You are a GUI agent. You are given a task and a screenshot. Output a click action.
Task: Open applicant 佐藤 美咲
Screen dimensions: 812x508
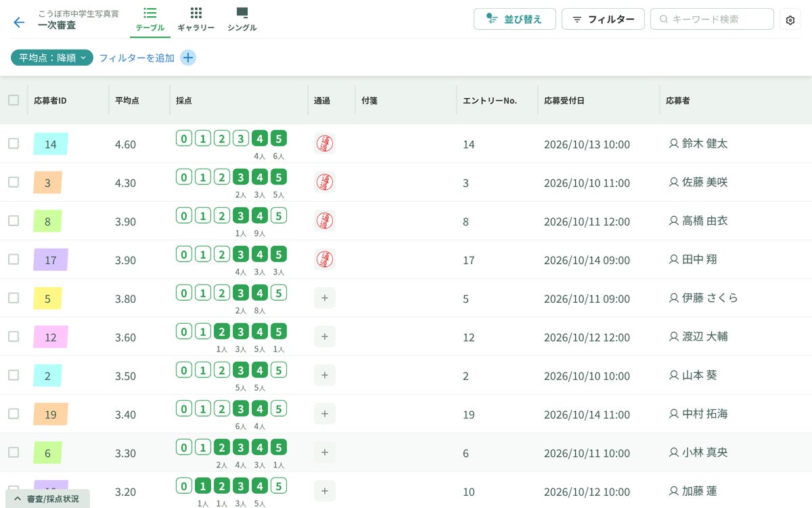point(704,182)
